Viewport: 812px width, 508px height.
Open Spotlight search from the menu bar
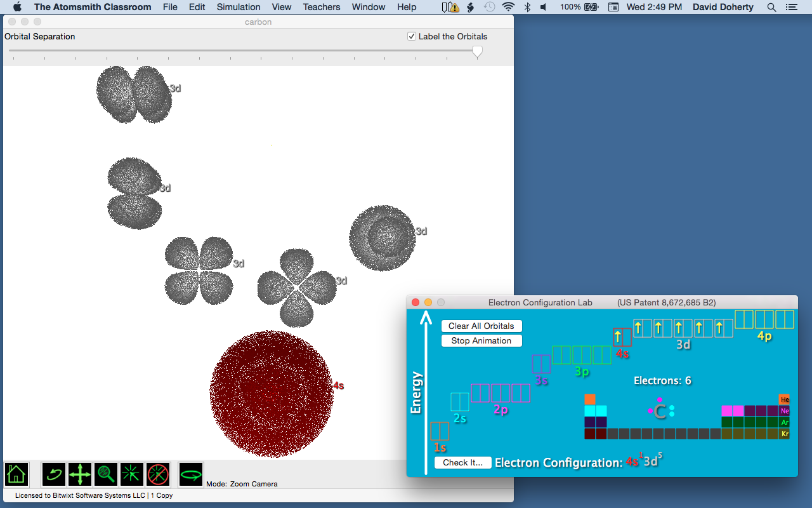pos(771,7)
